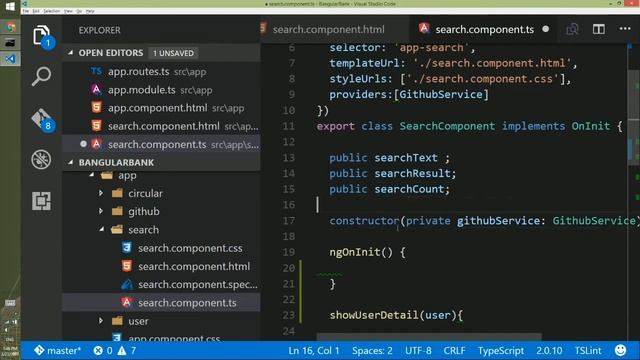The height and width of the screenshot is (360, 640).
Task: Click the horizontal scrollbar under the code
Action: pyautogui.click(x=429, y=337)
